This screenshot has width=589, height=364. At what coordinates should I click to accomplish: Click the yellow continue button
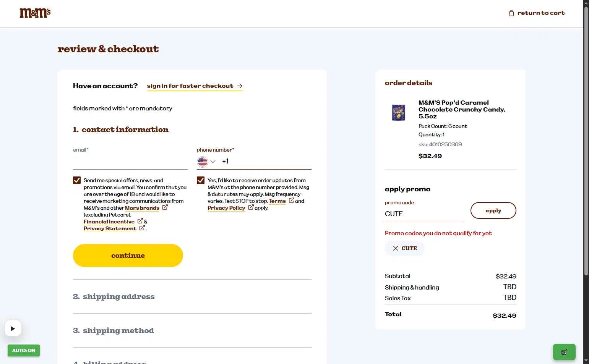128,256
